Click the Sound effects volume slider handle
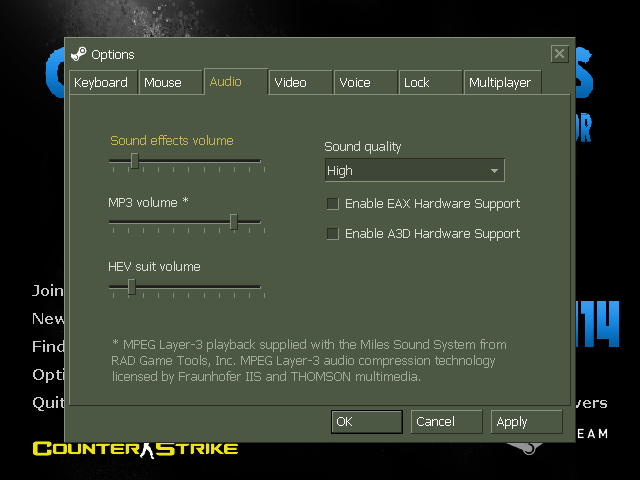 tap(134, 160)
